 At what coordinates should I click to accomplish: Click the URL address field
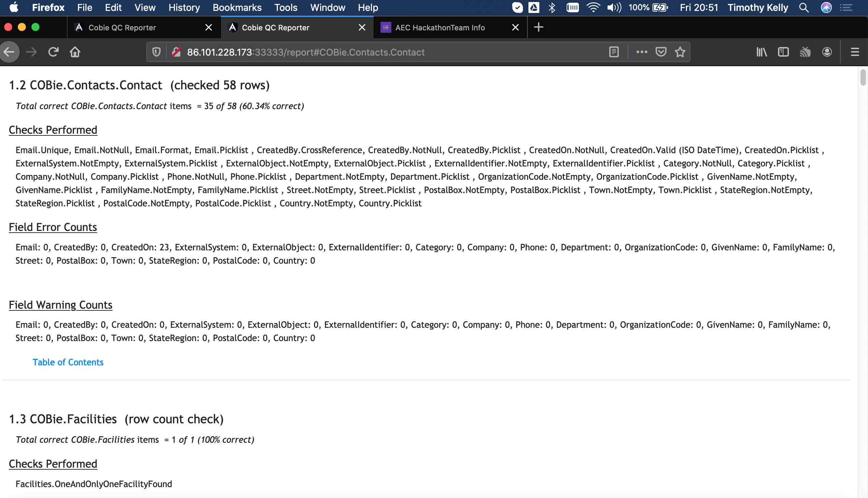pyautogui.click(x=376, y=52)
